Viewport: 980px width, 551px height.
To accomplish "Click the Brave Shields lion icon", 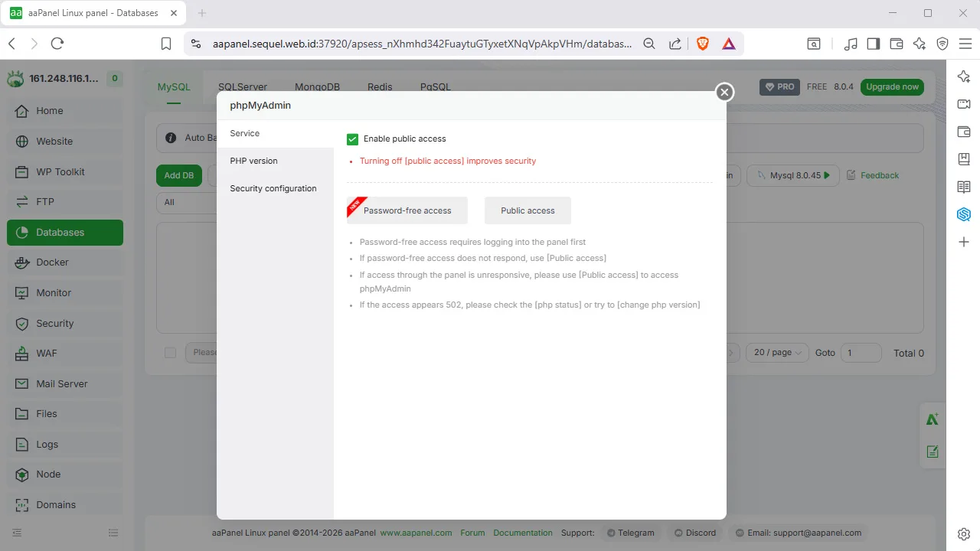I will coord(703,44).
